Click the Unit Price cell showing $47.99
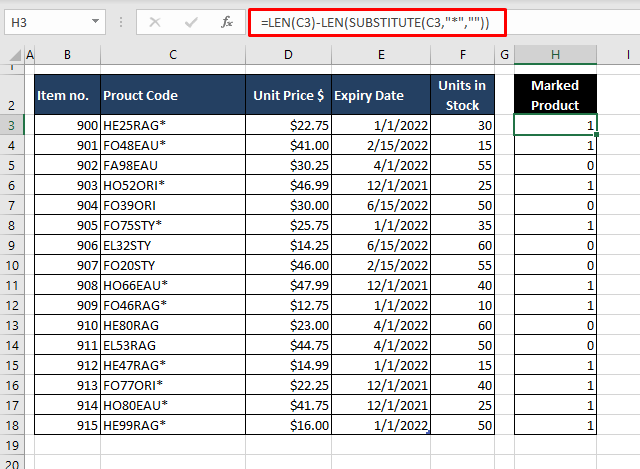 (x=288, y=285)
